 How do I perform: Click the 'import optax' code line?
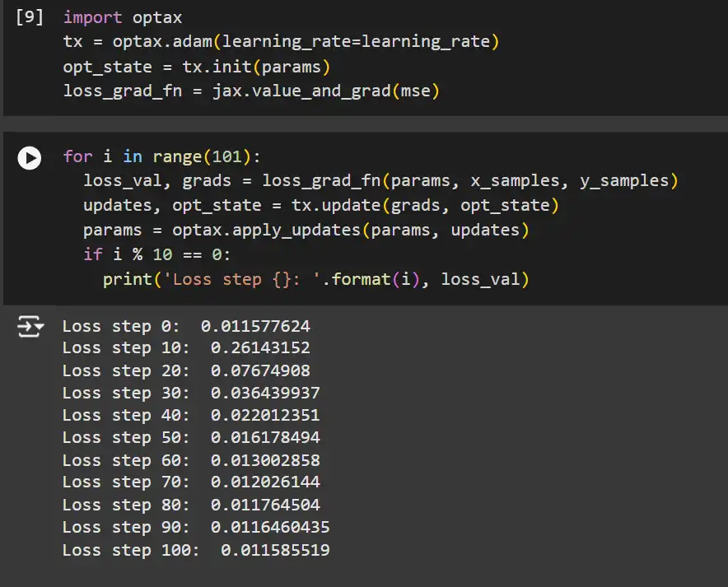pyautogui.click(x=123, y=17)
